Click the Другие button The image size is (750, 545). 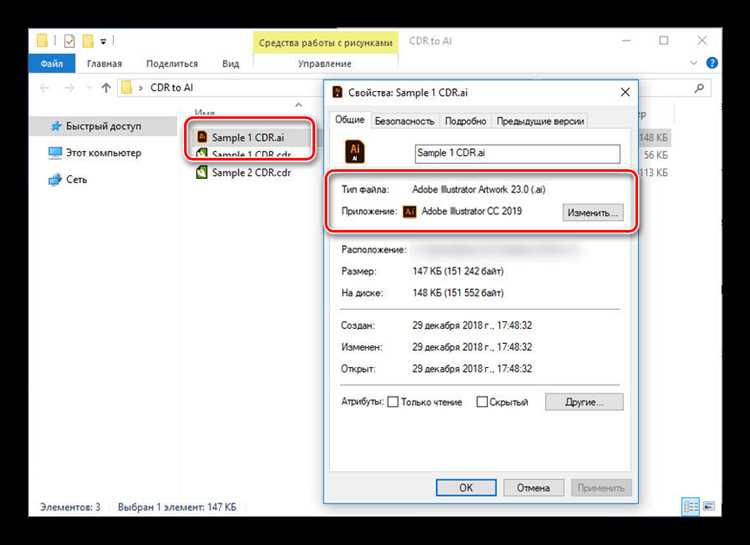[x=584, y=402]
